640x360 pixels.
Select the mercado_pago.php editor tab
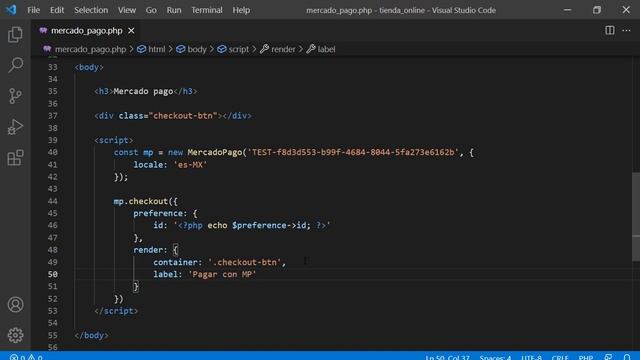coord(87,31)
